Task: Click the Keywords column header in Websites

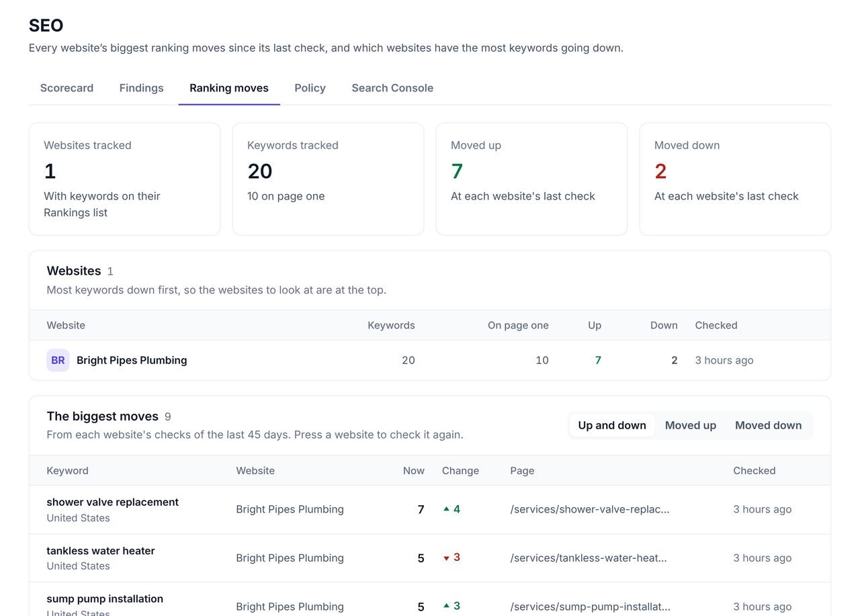Action: click(391, 325)
